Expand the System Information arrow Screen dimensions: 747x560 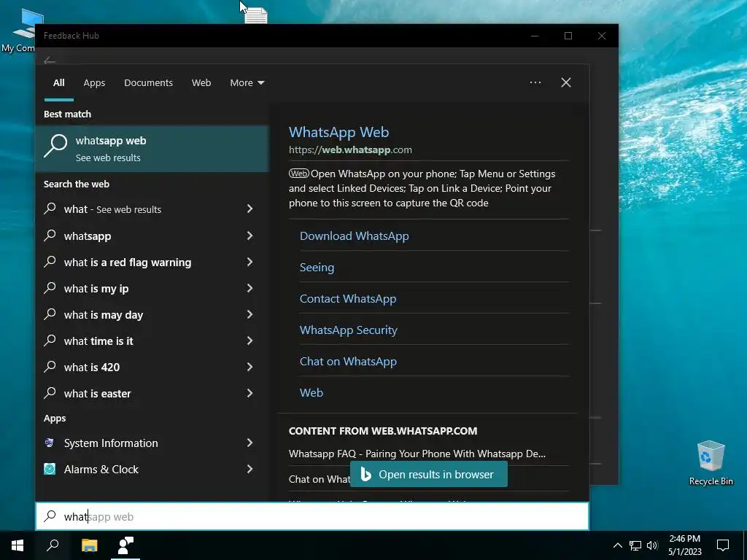249,443
